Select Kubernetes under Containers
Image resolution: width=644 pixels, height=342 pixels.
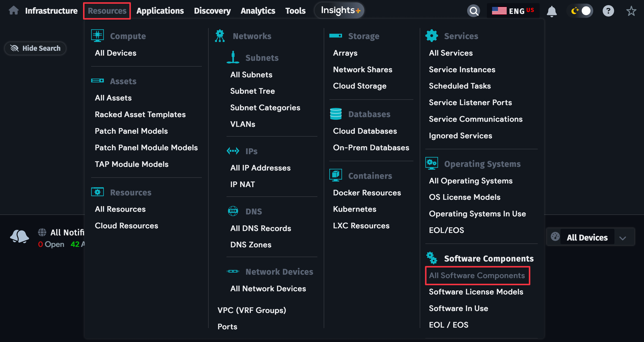tap(354, 209)
